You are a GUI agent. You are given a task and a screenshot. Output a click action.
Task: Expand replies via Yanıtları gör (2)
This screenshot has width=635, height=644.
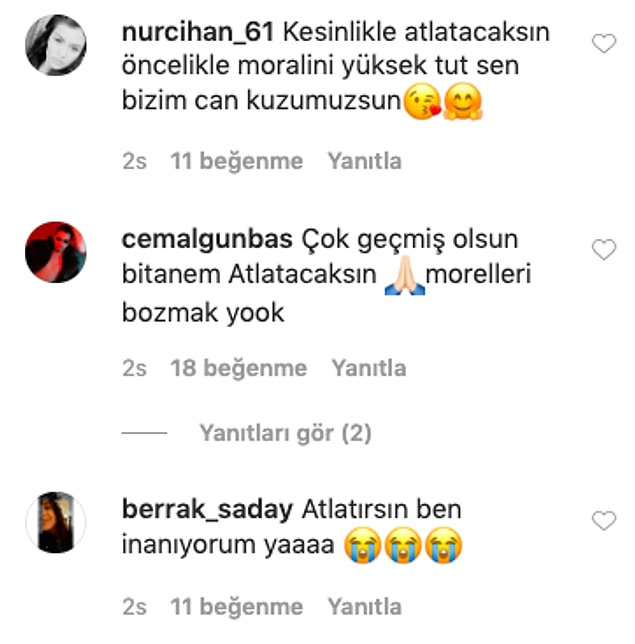(285, 433)
